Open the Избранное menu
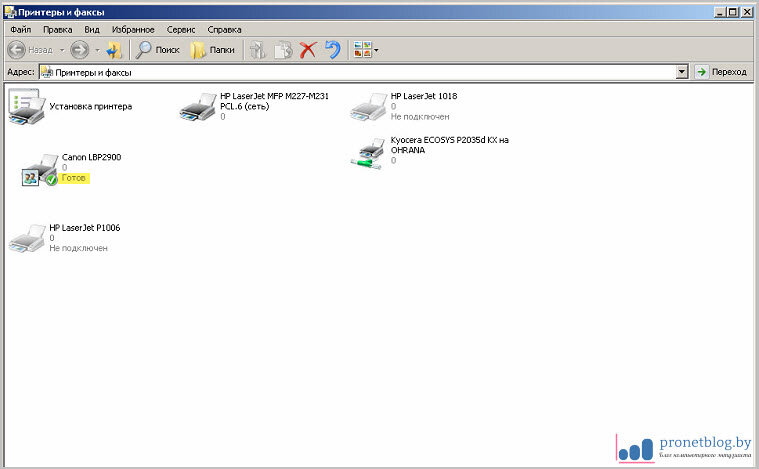This screenshot has height=469, width=759. click(x=133, y=30)
